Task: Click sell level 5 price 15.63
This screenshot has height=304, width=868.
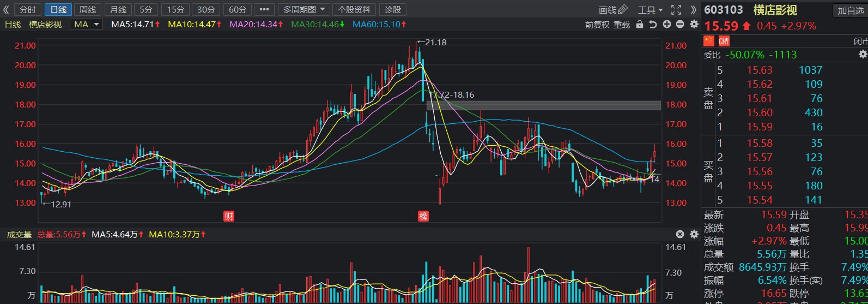Action: [760, 70]
